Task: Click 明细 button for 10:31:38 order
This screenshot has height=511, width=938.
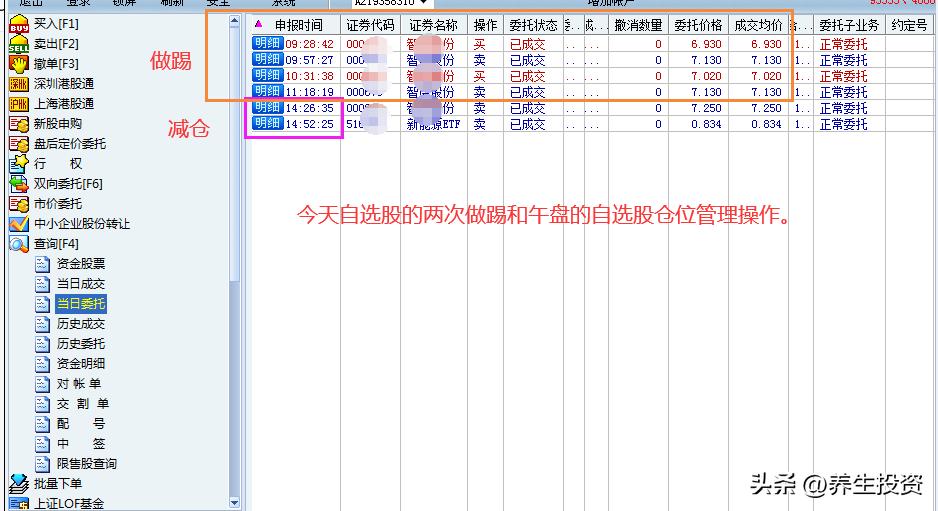Action: point(267,75)
